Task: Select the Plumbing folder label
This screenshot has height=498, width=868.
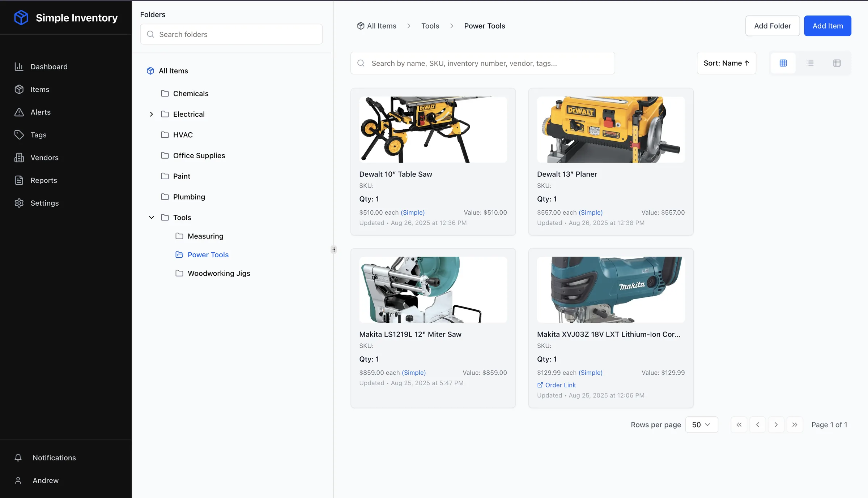Action: [189, 197]
